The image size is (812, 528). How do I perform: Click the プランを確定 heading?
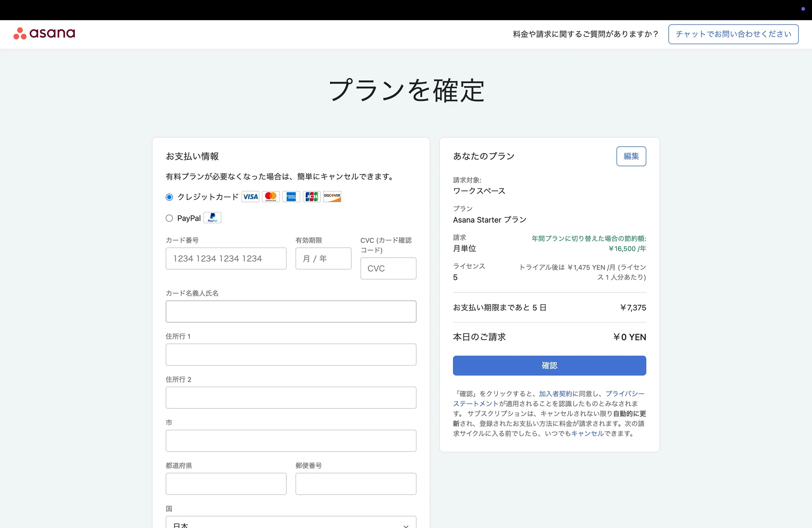point(406,90)
